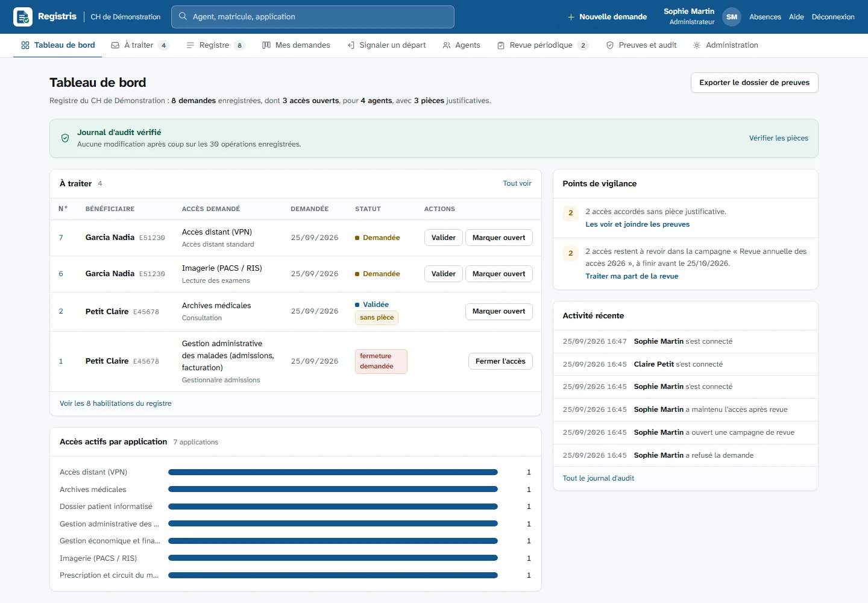
Task: Open the Administration tab
Action: pos(725,45)
